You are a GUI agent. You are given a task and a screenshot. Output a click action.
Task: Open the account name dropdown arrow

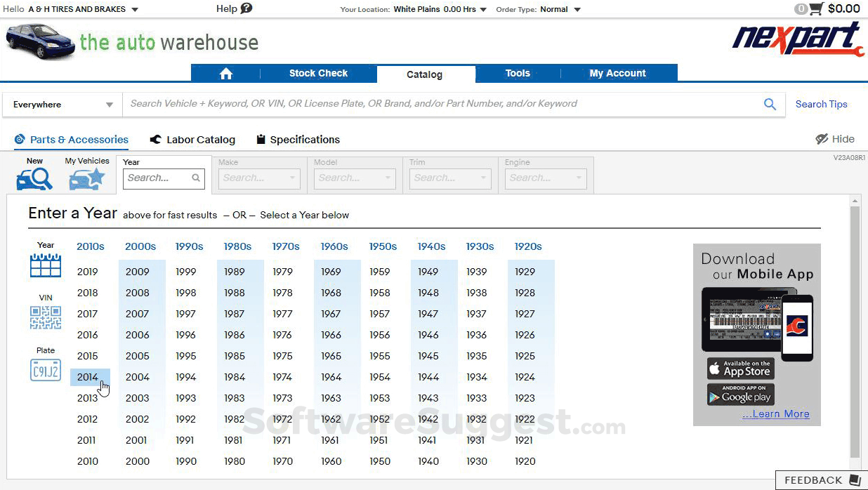(x=135, y=10)
